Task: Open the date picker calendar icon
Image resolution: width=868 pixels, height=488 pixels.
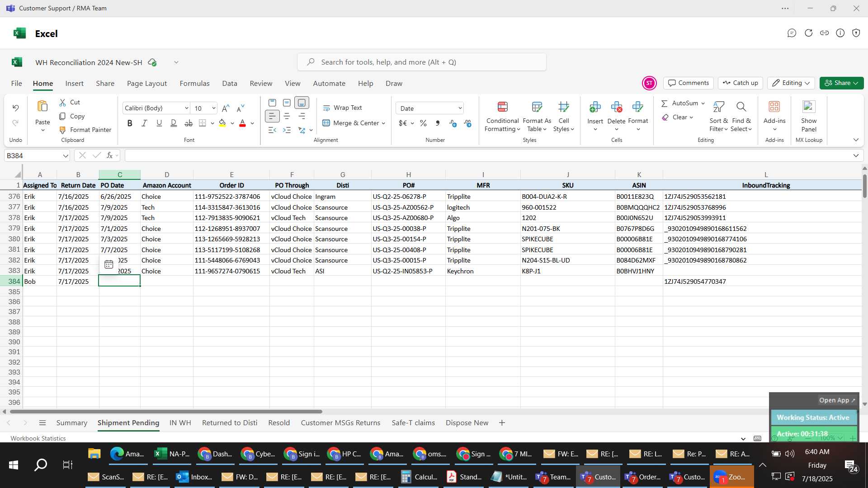Action: [x=108, y=265]
